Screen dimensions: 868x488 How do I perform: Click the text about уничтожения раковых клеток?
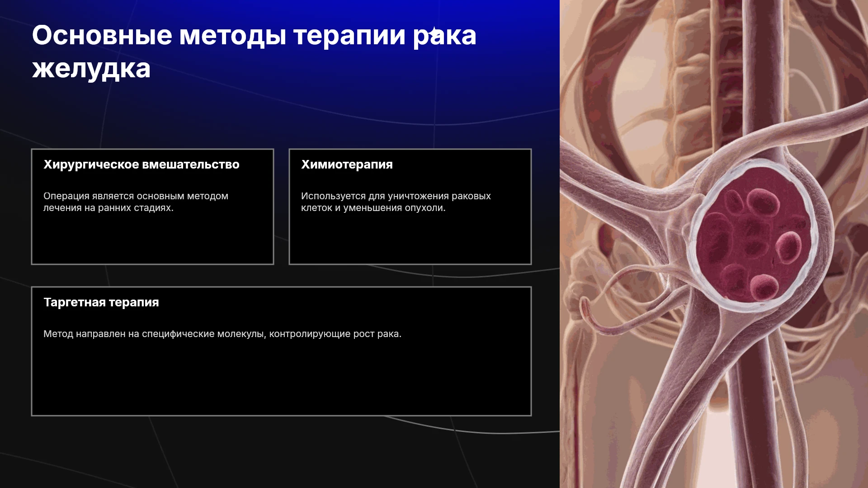coord(396,202)
